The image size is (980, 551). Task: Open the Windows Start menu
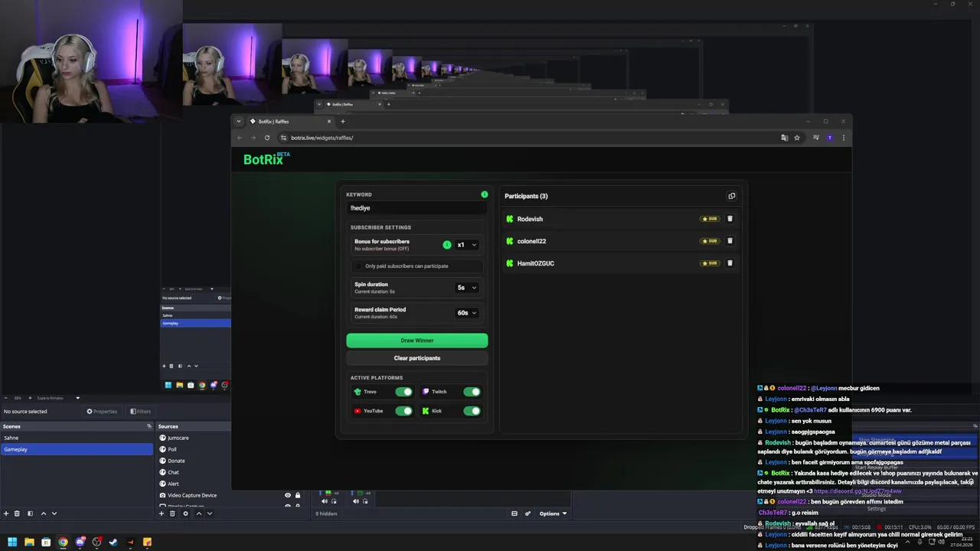click(12, 542)
